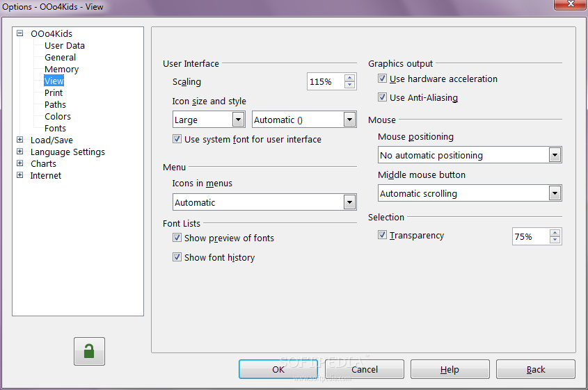
Task: Select Paths in the options tree
Action: click(55, 104)
